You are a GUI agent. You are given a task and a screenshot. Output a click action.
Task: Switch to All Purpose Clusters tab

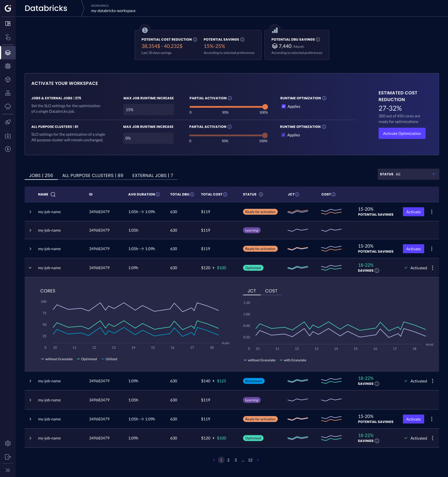93,175
